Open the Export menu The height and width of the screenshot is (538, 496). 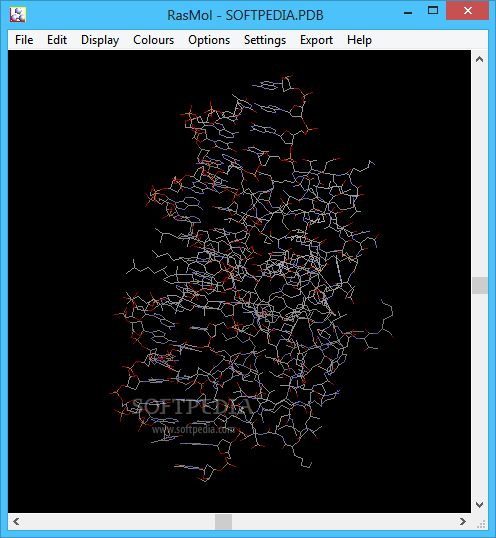[316, 40]
